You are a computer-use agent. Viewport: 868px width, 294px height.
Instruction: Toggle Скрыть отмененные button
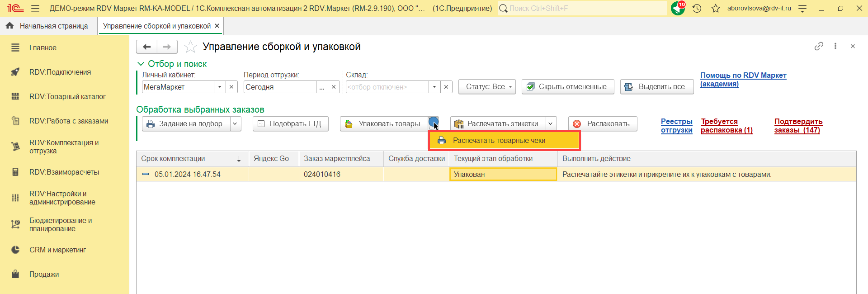click(568, 86)
